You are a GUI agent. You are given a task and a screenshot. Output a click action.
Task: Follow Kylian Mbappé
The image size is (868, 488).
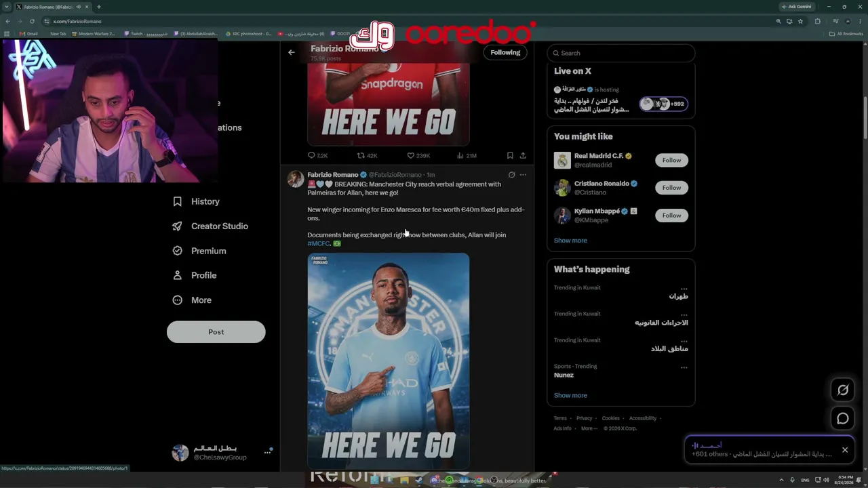point(671,216)
